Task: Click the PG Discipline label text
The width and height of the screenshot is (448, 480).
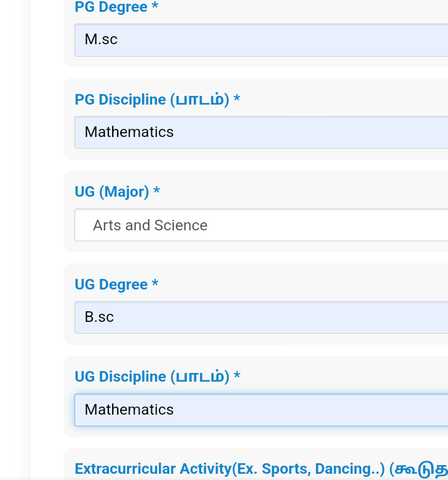Action: point(121,100)
